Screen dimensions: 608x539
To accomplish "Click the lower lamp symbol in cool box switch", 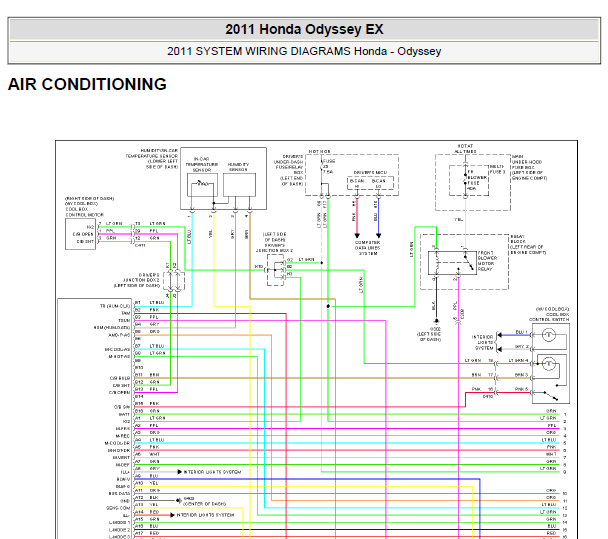I will click(x=548, y=364).
